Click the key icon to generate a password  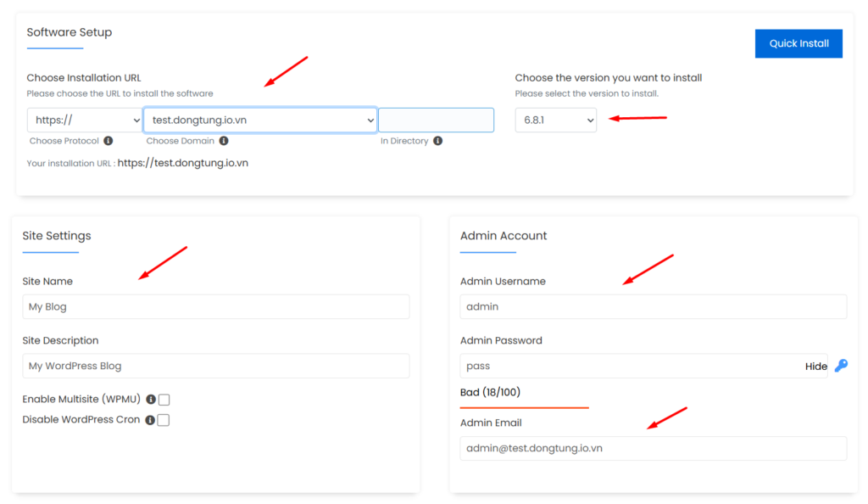click(842, 366)
